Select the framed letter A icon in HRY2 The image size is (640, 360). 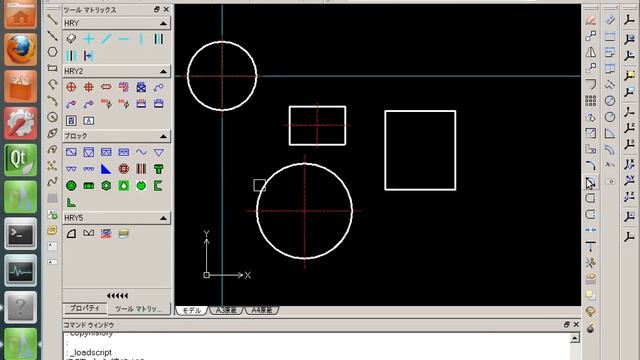(89, 120)
